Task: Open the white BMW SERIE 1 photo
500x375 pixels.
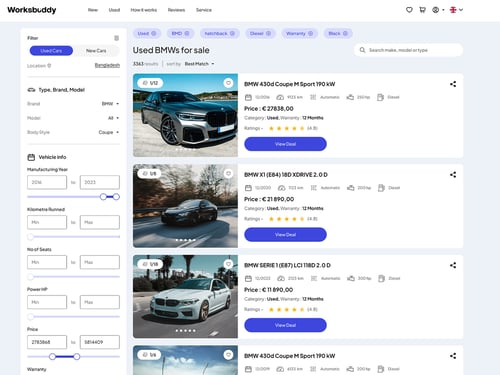Action: coord(185,297)
